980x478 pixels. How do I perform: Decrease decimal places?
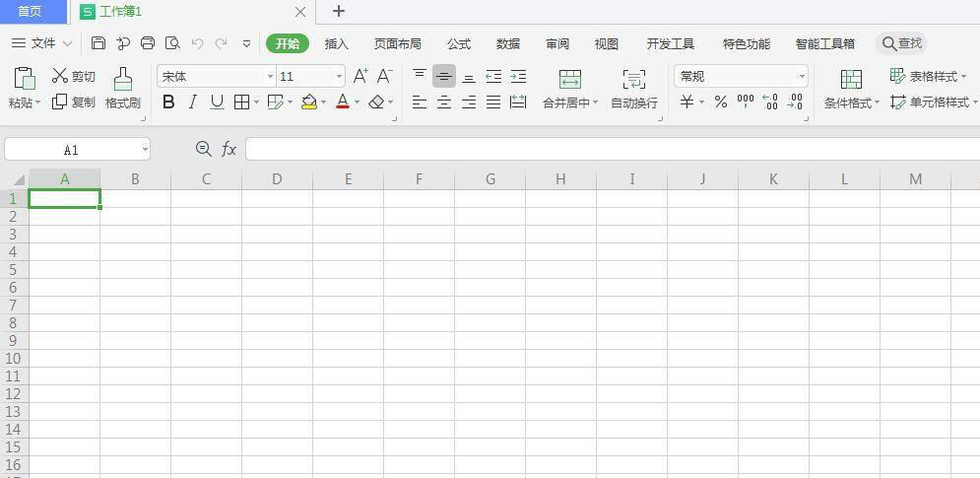tap(795, 102)
